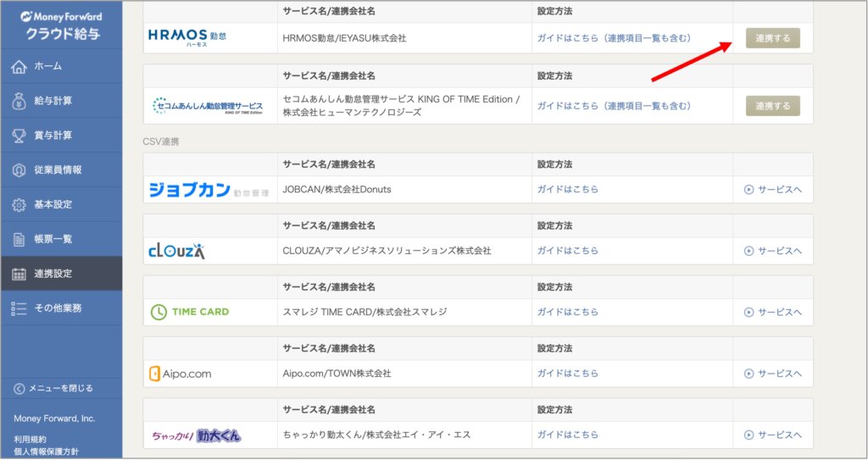
Task: Click the Money Forward クラウド給与 logo
Action: 61,25
